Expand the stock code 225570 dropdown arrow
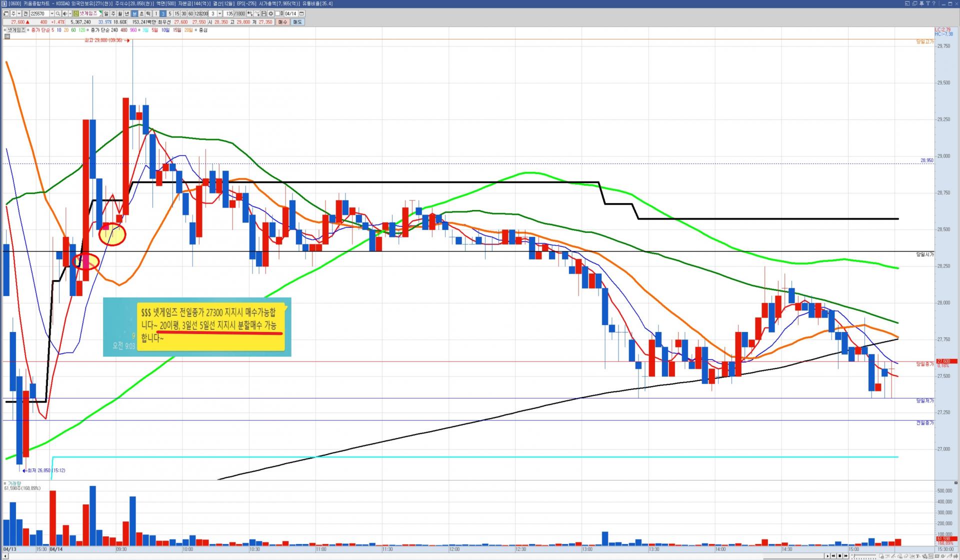The image size is (960, 560). point(52,13)
